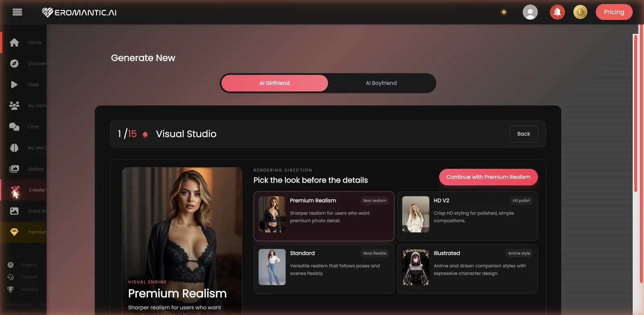644x315 pixels.
Task: Open Discover via compass icon
Action: 14,64
